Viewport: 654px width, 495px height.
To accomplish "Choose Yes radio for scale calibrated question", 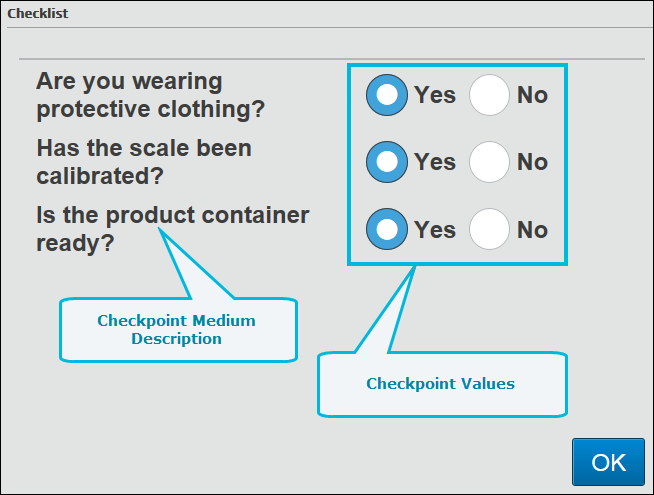I will pos(387,162).
